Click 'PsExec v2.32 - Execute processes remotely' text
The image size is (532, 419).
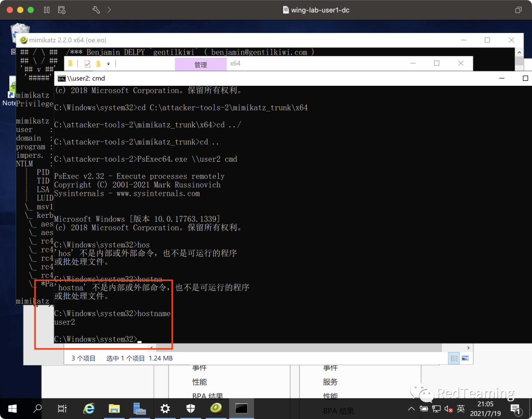(x=139, y=176)
